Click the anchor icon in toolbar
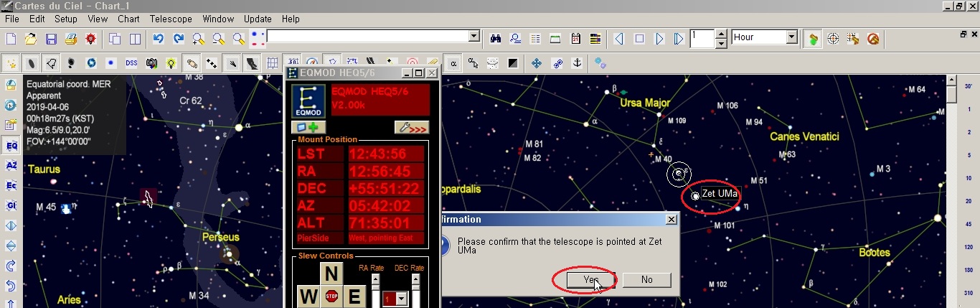This screenshot has width=980, height=308. 576,63
